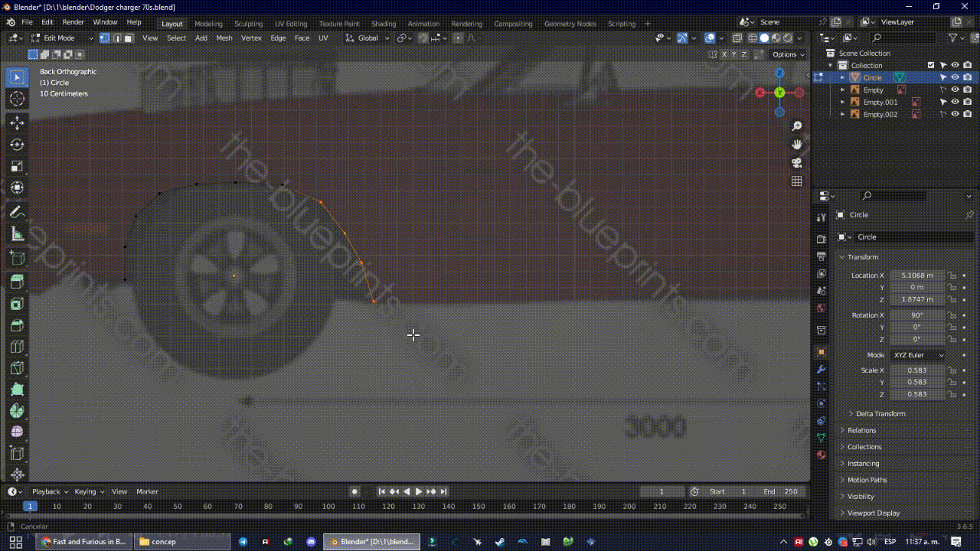Expand Motion Paths panel
980x551 pixels.
click(x=867, y=480)
